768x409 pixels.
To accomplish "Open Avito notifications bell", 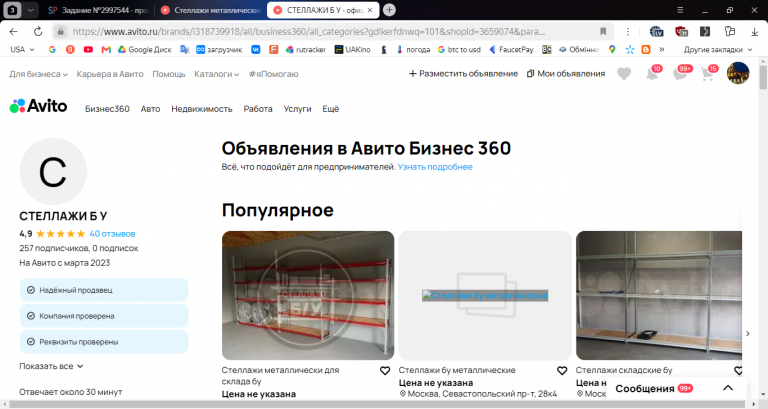I will [652, 73].
